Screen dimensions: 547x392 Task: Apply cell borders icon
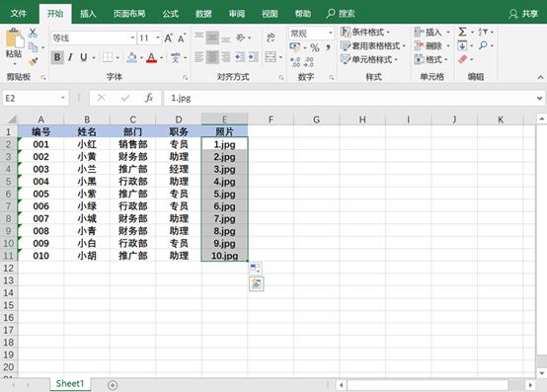click(x=108, y=57)
